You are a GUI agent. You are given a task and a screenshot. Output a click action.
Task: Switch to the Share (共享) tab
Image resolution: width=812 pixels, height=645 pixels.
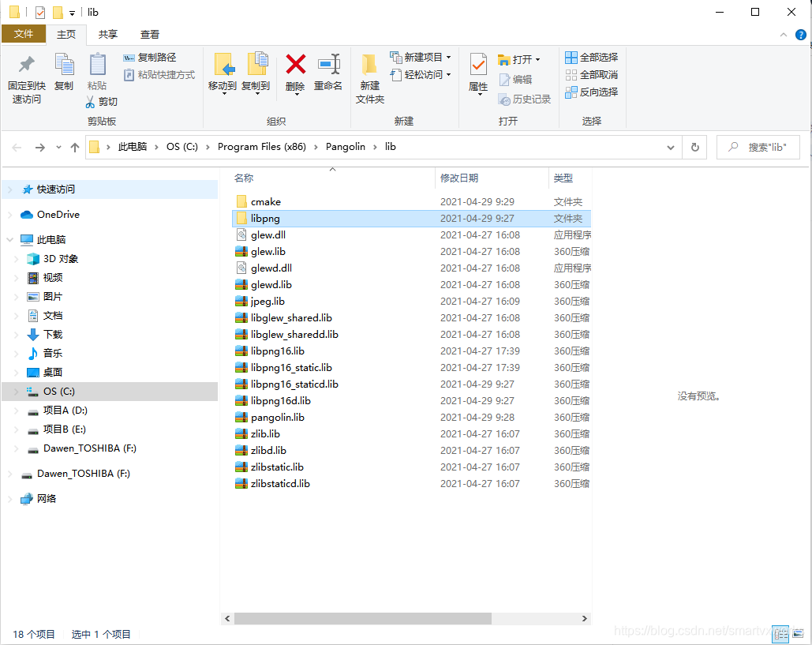tap(107, 34)
